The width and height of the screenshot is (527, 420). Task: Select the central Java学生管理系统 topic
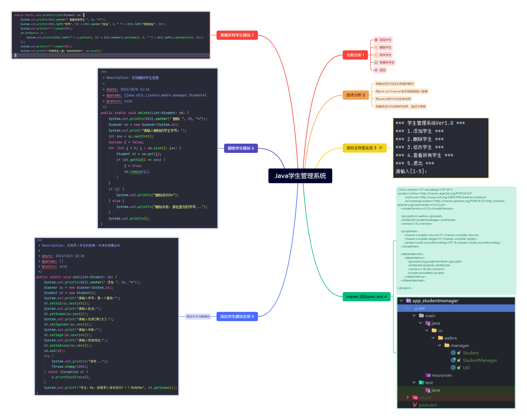(x=300, y=176)
